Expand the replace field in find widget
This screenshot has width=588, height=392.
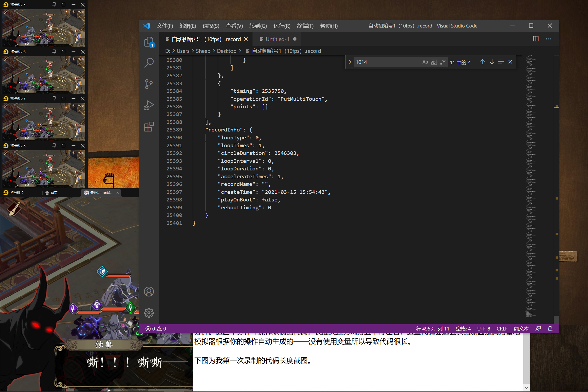click(350, 62)
